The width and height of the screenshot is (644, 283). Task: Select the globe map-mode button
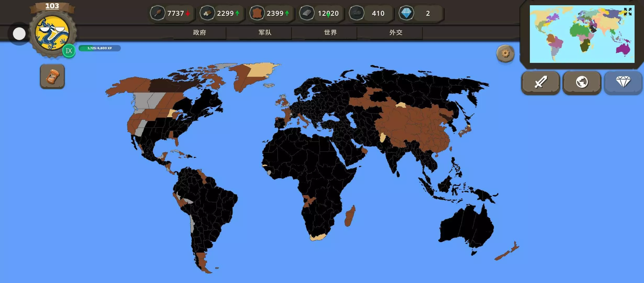(x=582, y=82)
